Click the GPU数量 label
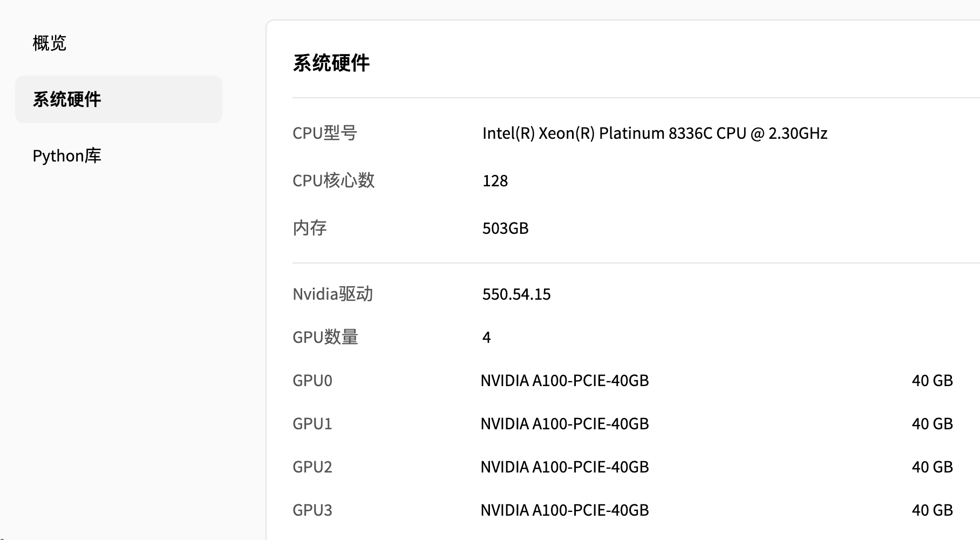 point(325,337)
